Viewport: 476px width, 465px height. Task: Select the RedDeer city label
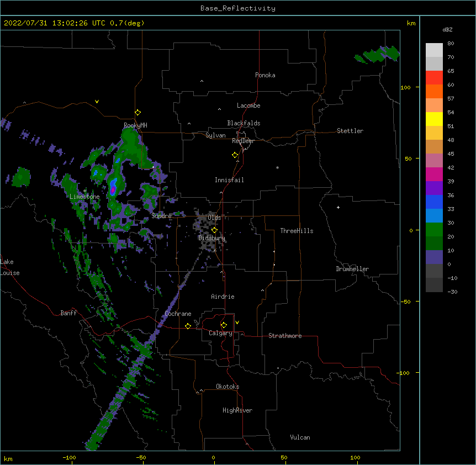(243, 141)
